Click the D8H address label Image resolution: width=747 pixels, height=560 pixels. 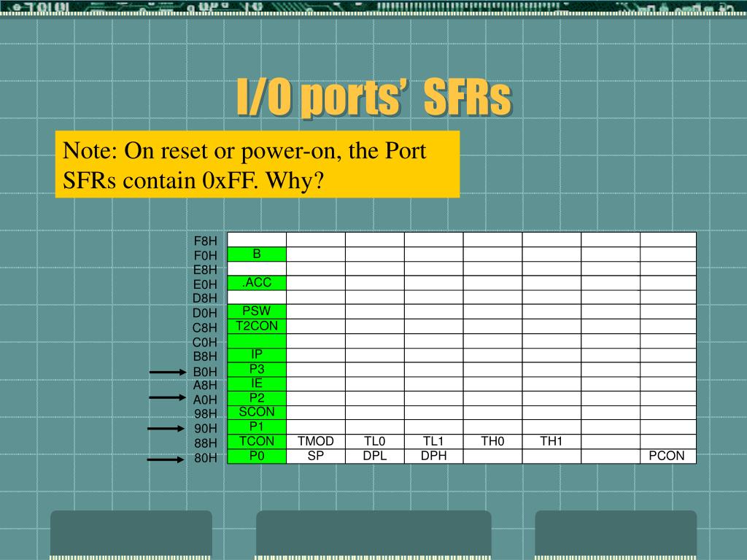coord(205,298)
